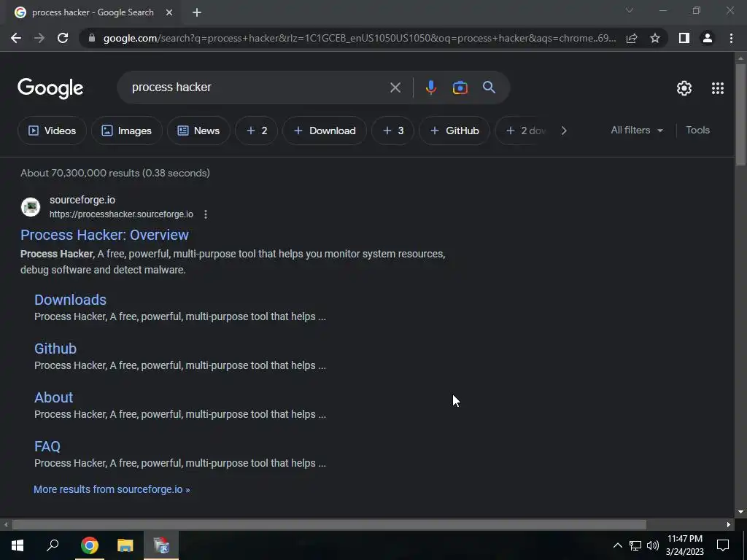The image size is (747, 560).
Task: Open the Windows Start menu
Action: pyautogui.click(x=18, y=545)
